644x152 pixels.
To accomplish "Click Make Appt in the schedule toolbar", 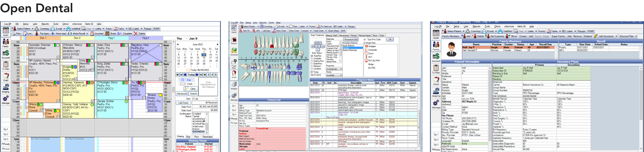I will (x=58, y=33).
